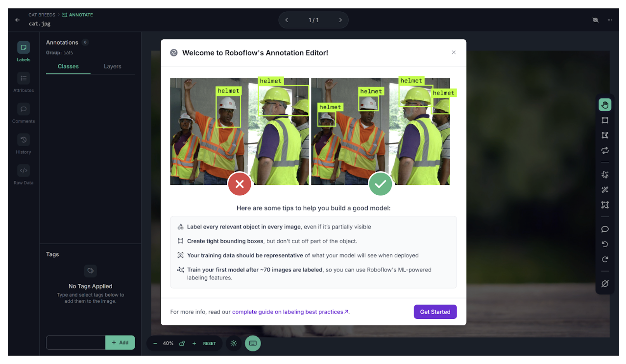Switch to the Classes tab
The image size is (626, 364).
(x=68, y=67)
